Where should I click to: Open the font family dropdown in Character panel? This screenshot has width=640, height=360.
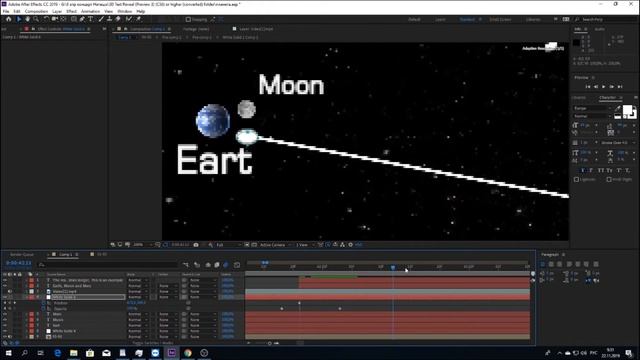point(593,109)
